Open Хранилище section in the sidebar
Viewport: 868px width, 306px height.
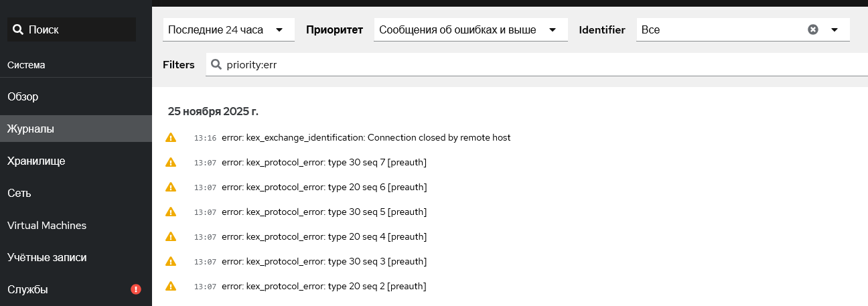click(x=36, y=161)
